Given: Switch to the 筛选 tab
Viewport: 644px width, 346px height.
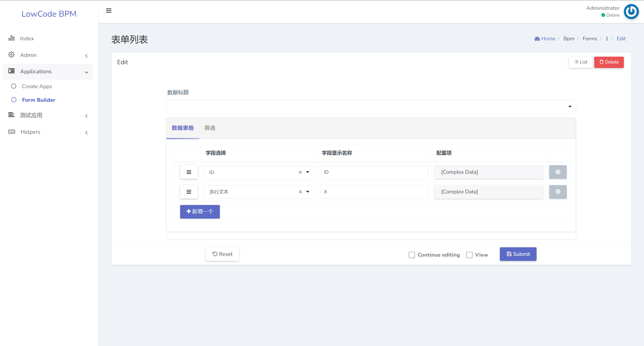Looking at the screenshot, I should click(210, 128).
